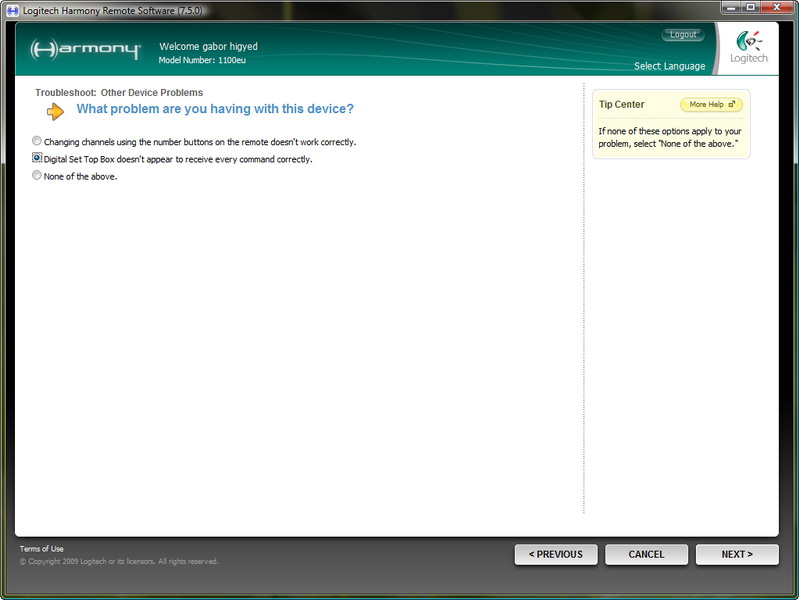Click the orange arrow beside the question
The height and width of the screenshot is (600, 799).
tap(56, 111)
